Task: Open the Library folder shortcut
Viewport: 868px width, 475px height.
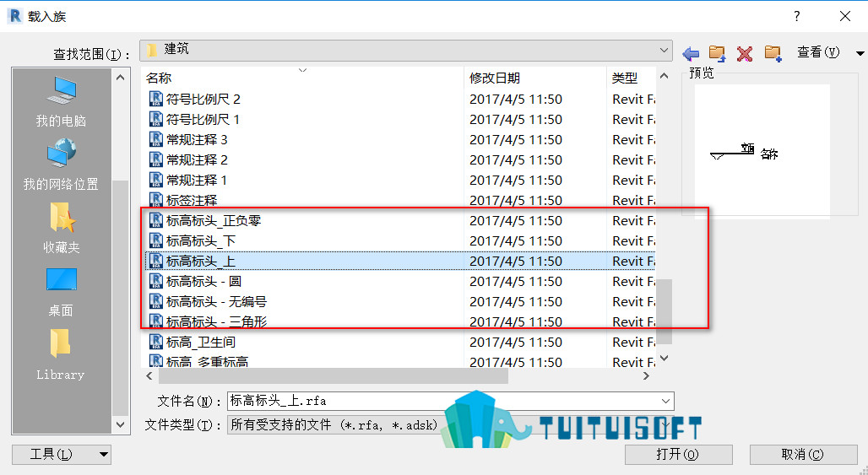Action: point(61,355)
